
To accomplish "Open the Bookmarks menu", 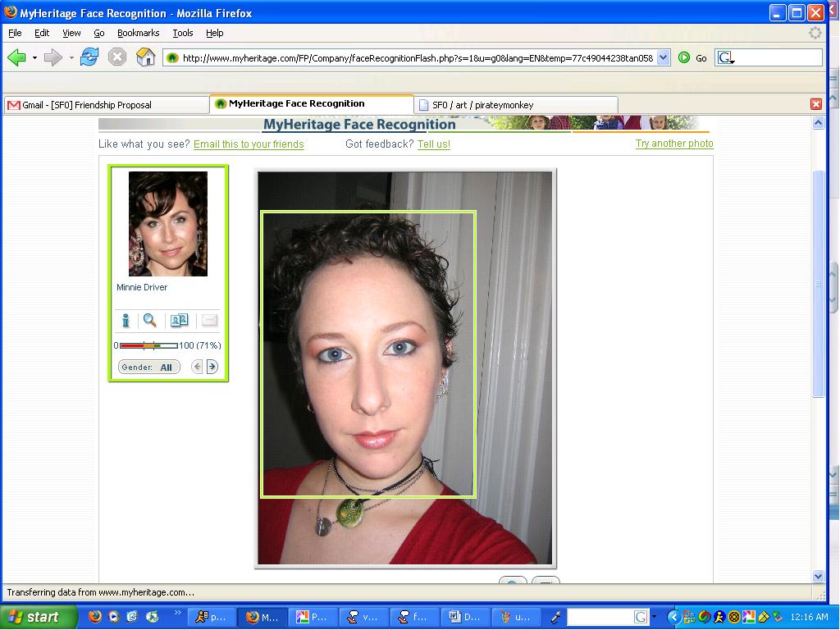I will pos(138,33).
